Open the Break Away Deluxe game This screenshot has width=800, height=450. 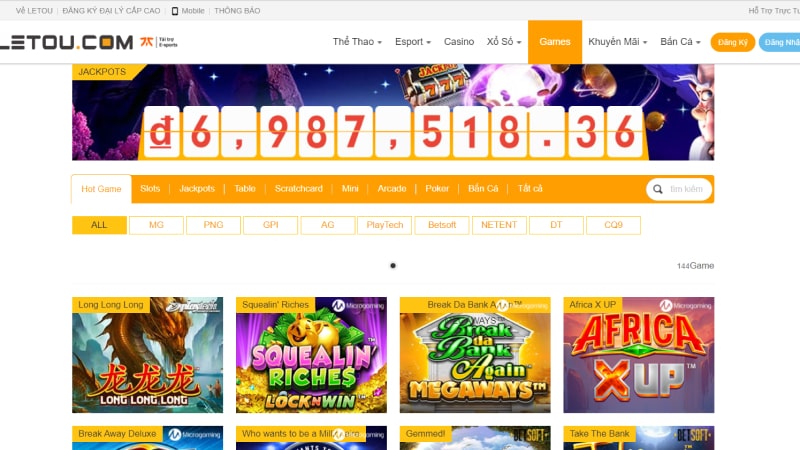[x=147, y=438]
